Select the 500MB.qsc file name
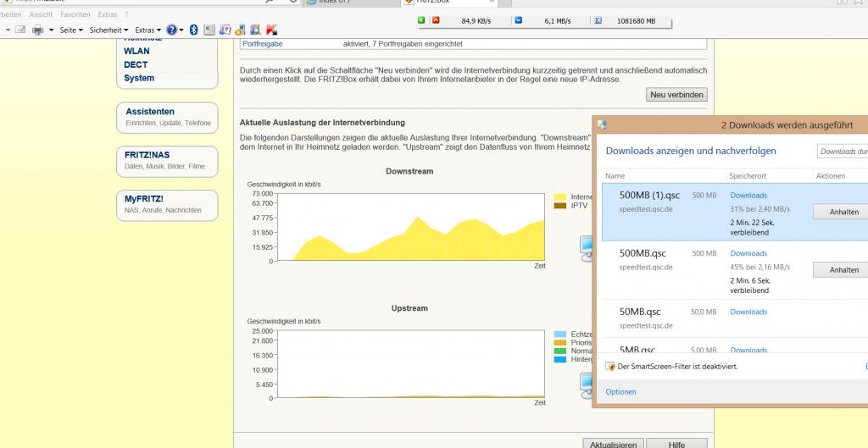 coord(643,253)
